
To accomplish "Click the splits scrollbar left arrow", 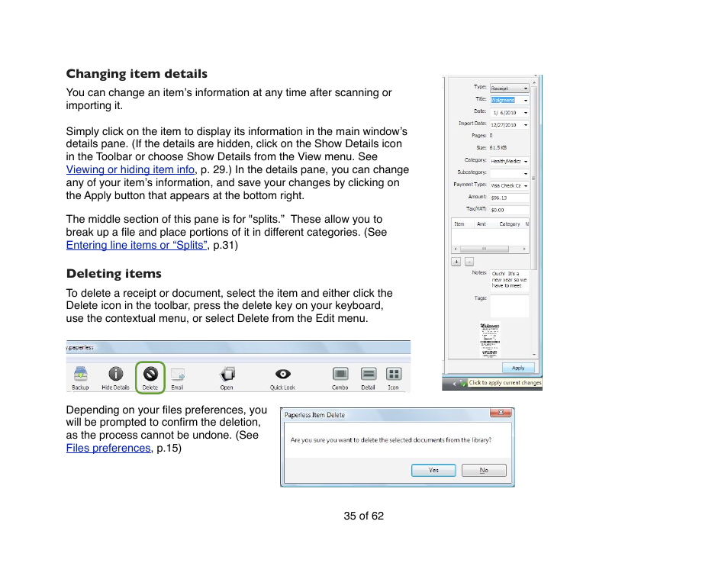I will 456,249.
